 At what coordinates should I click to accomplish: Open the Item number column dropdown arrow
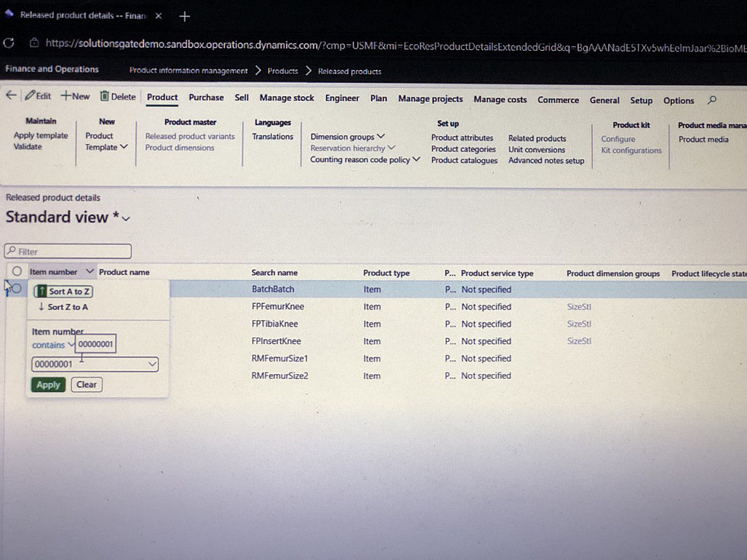point(90,272)
